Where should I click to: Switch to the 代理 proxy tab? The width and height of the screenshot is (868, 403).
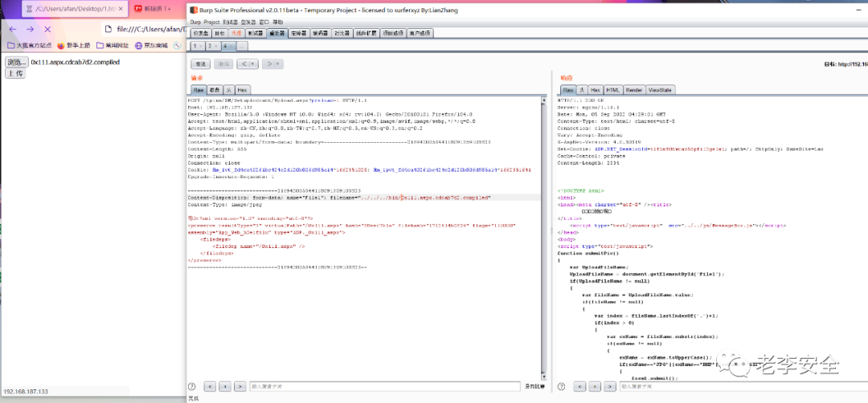coord(236,33)
